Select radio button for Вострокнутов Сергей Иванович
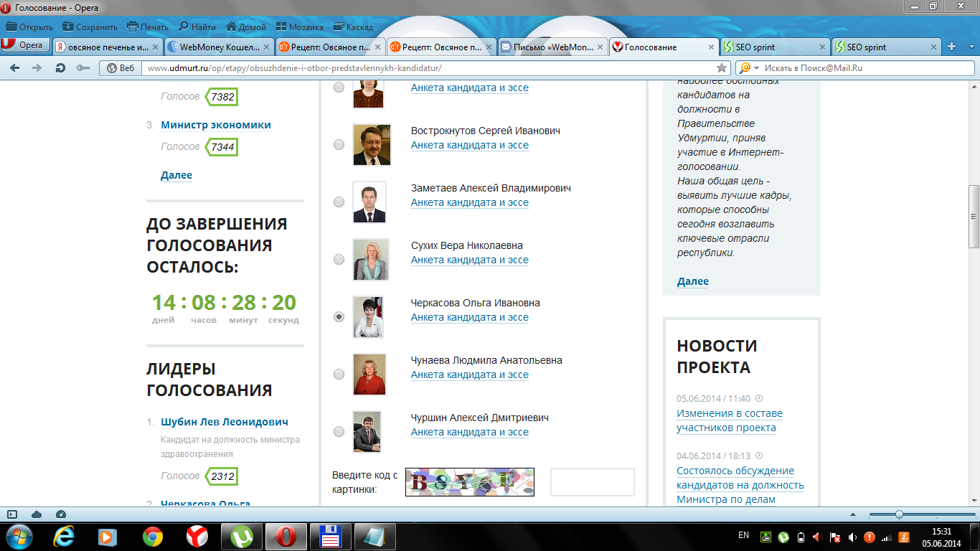Screen dimensions: 980x551 coord(339,145)
